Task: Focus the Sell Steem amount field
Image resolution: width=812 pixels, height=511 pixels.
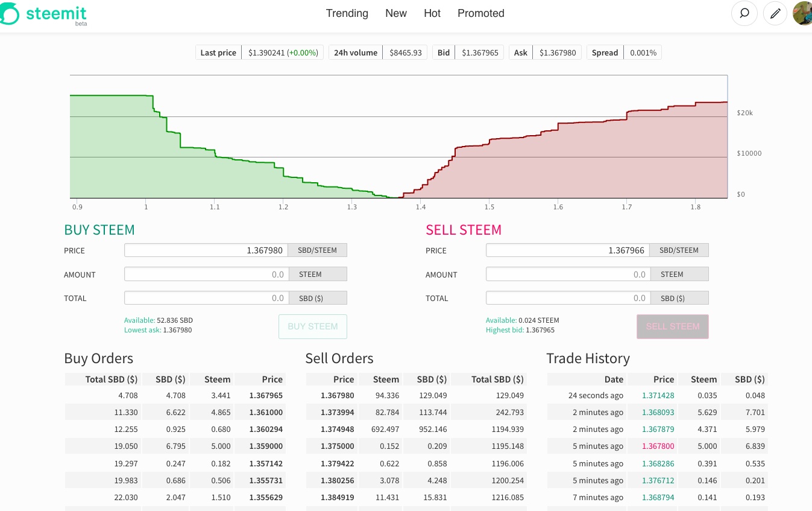Action: click(568, 275)
